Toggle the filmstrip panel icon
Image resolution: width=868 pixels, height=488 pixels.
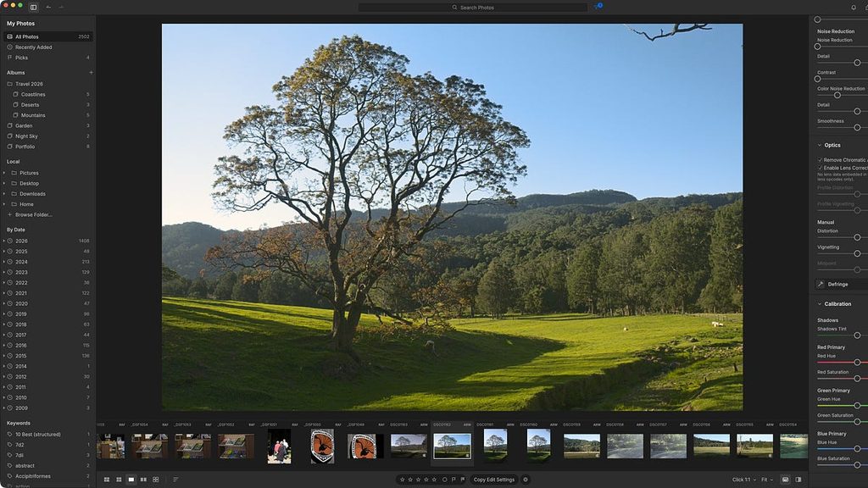785,480
